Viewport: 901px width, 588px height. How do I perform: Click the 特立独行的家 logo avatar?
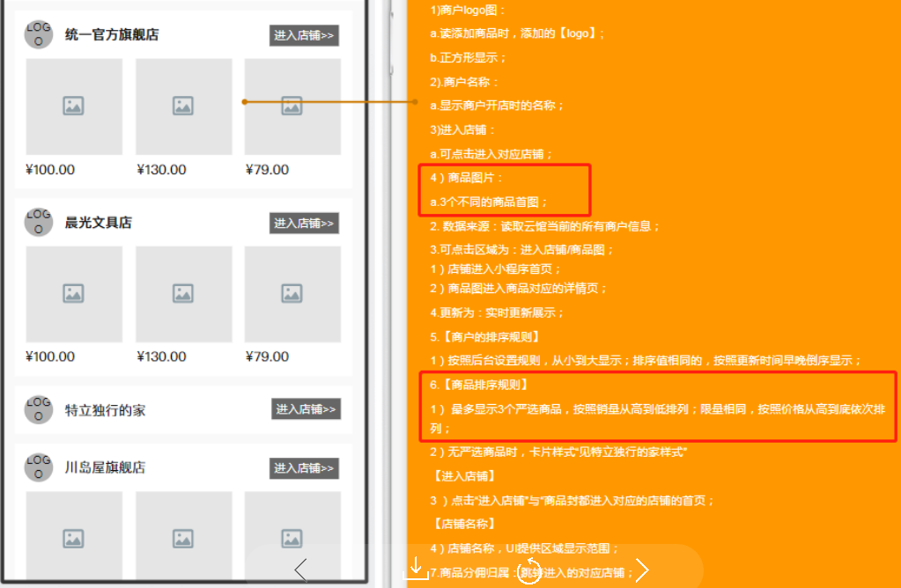click(x=39, y=409)
